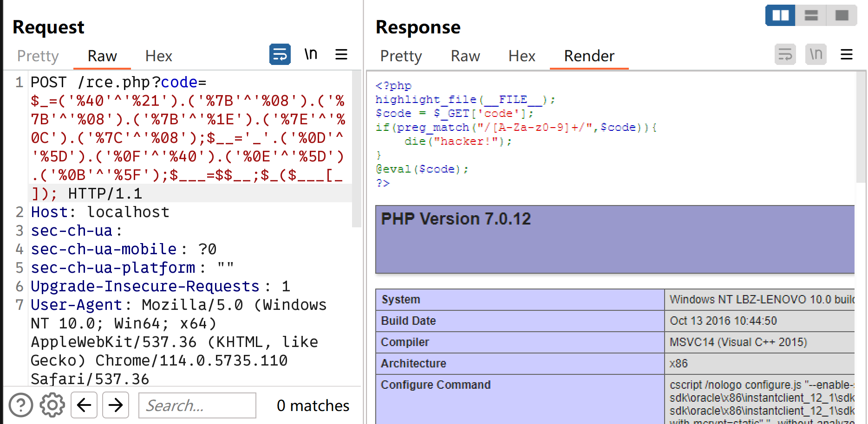Click the 'Compiler' row label

(x=405, y=342)
